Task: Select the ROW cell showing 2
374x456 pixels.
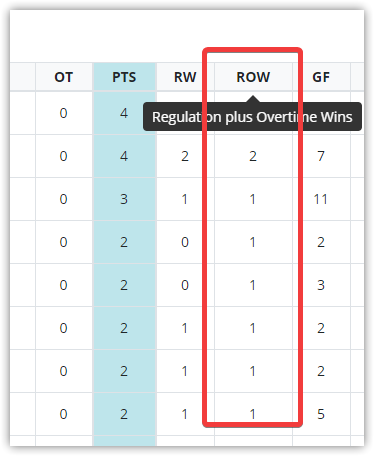Action: 253,156
